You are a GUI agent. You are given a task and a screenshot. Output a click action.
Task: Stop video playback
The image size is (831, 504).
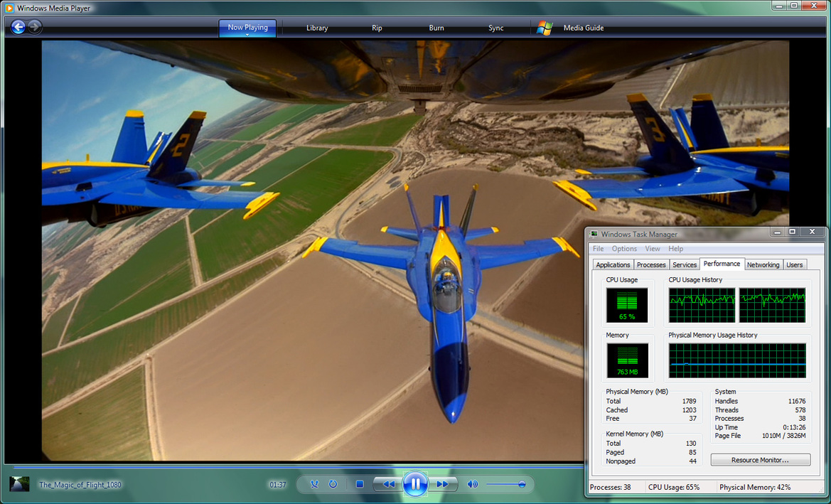tap(360, 484)
